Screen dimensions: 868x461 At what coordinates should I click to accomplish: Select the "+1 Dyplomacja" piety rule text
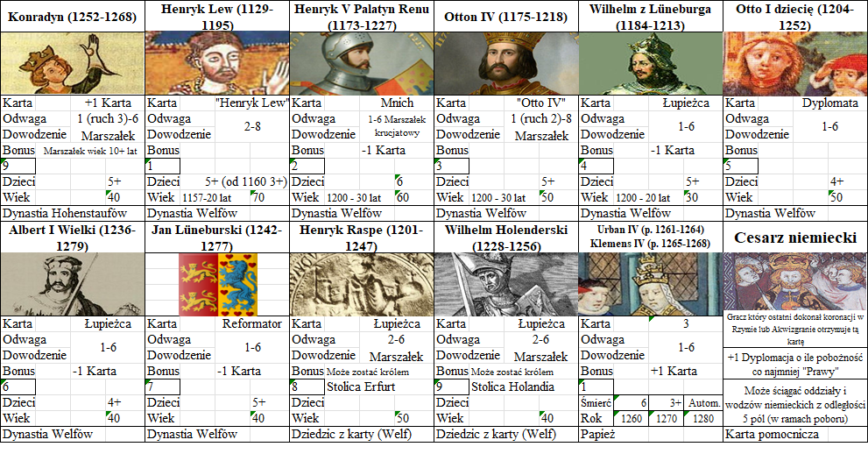tap(795, 364)
